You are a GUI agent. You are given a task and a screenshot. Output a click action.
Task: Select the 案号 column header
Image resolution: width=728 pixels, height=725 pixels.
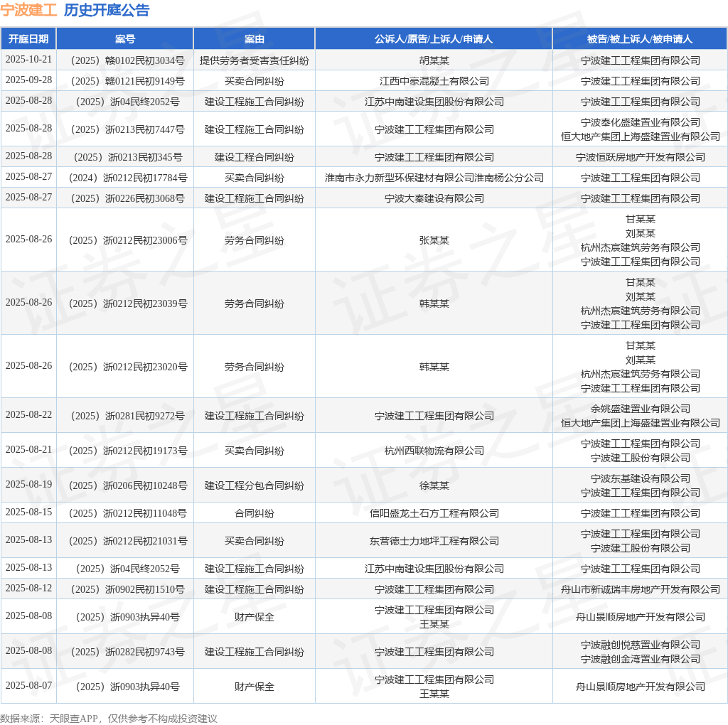(x=125, y=39)
